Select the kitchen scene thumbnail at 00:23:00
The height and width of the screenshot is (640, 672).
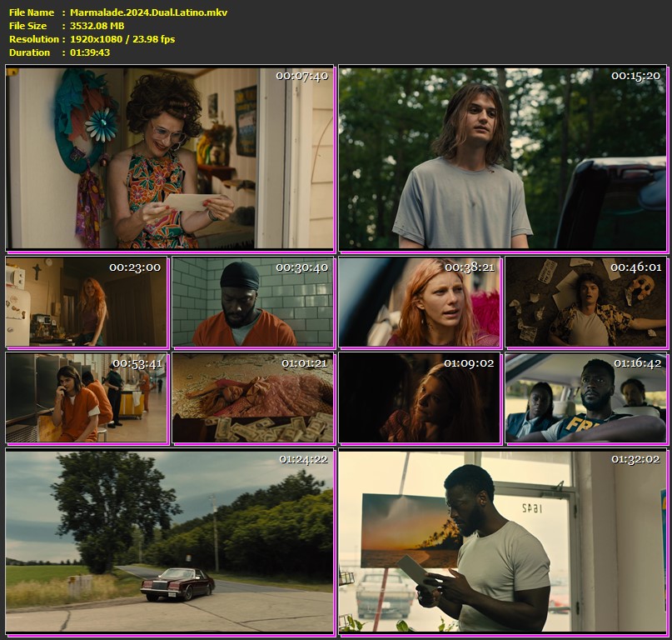[87, 302]
